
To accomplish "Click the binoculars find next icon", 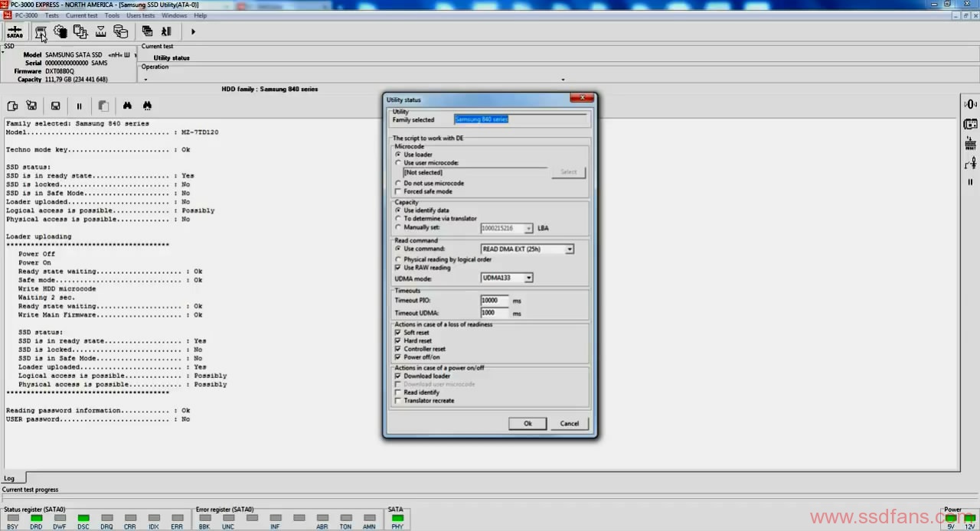I will point(147,106).
